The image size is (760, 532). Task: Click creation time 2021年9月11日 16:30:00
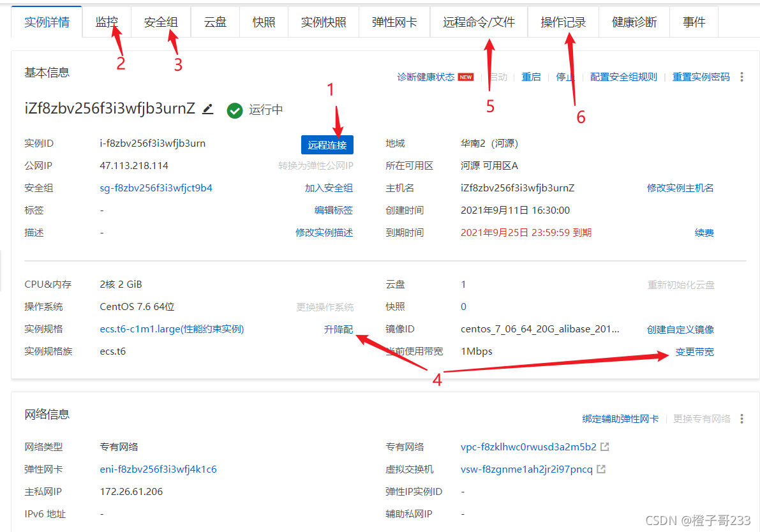tap(515, 211)
